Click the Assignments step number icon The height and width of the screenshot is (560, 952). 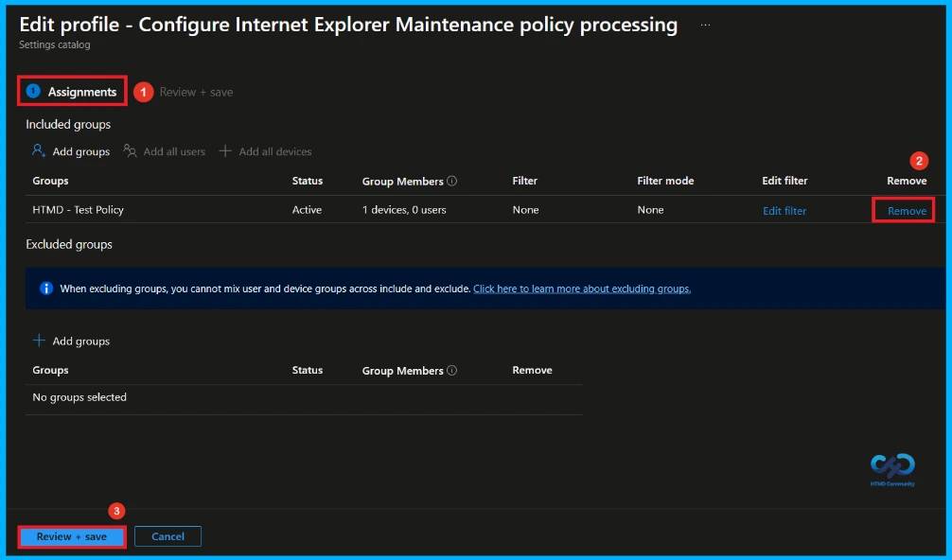coord(33,91)
